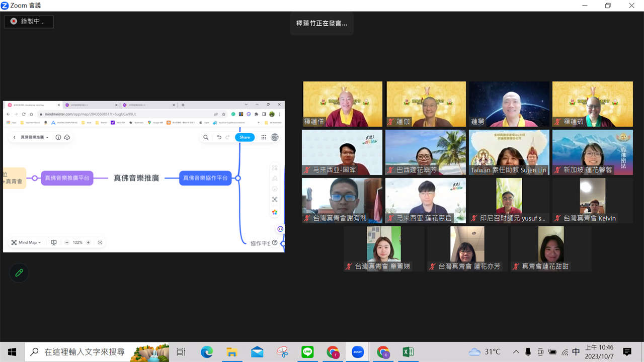Open LINE from the taskbar
This screenshot has width=644, height=362.
(307, 352)
